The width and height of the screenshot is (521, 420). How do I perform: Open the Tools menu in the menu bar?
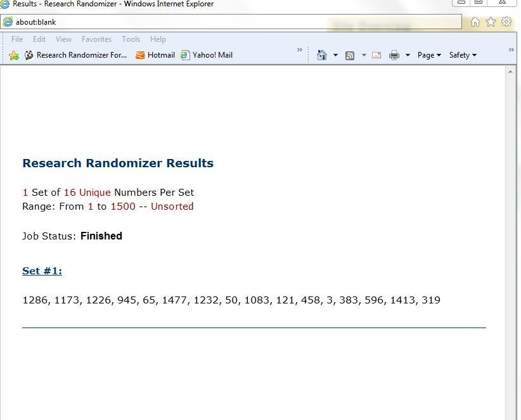pos(131,39)
